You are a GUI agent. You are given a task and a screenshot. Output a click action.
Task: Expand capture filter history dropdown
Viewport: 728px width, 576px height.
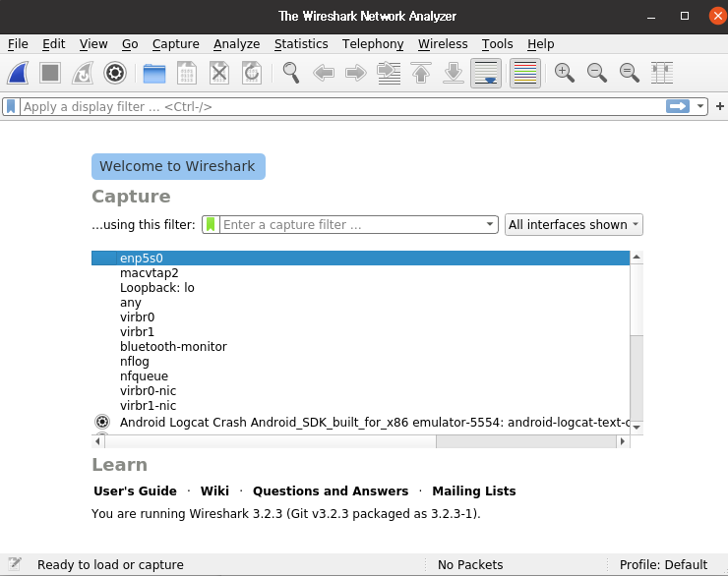[x=490, y=224]
